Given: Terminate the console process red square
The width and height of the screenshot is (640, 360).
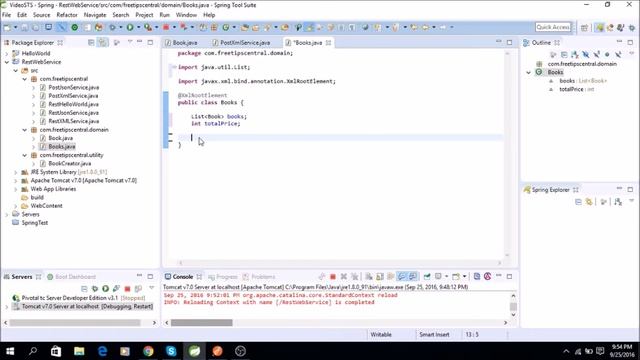Looking at the screenshot, I should (x=333, y=277).
